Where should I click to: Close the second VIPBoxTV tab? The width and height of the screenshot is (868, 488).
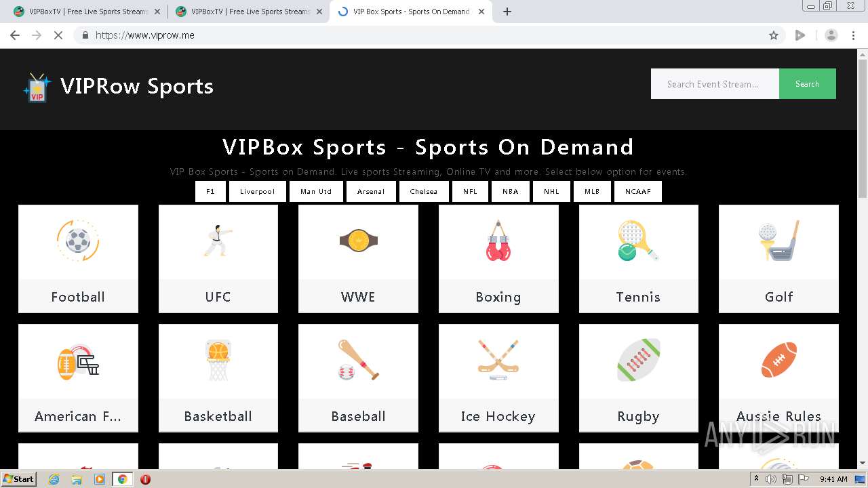320,12
